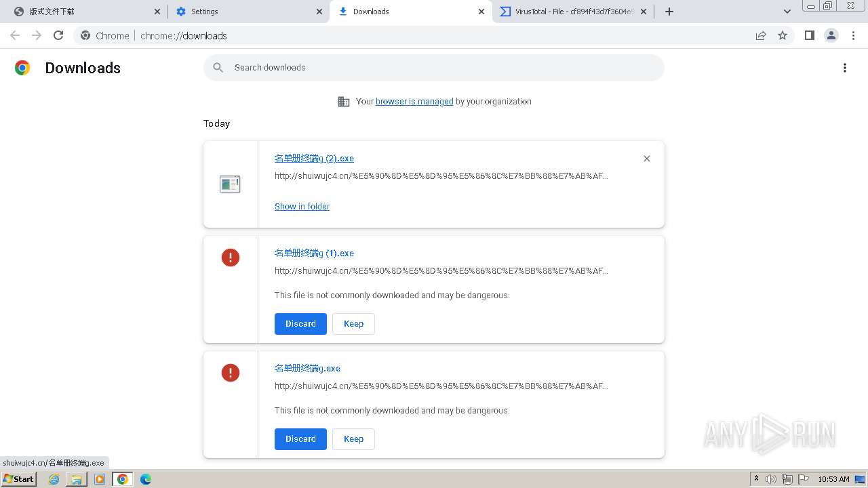Click the Chrome taskbar icon
Viewport: 868px width, 488px height.
point(123,479)
